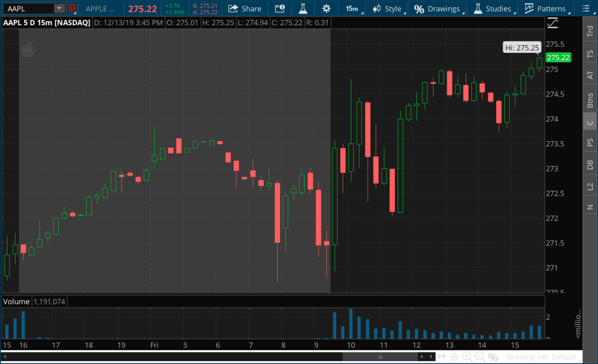This screenshot has width=598, height=364.
Task: Open the DB sidebar tab
Action: pyautogui.click(x=590, y=165)
